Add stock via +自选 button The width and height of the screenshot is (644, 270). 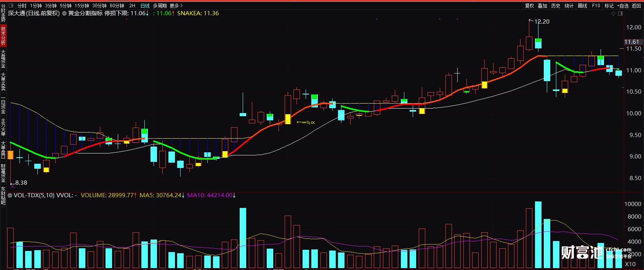[x=623, y=6]
